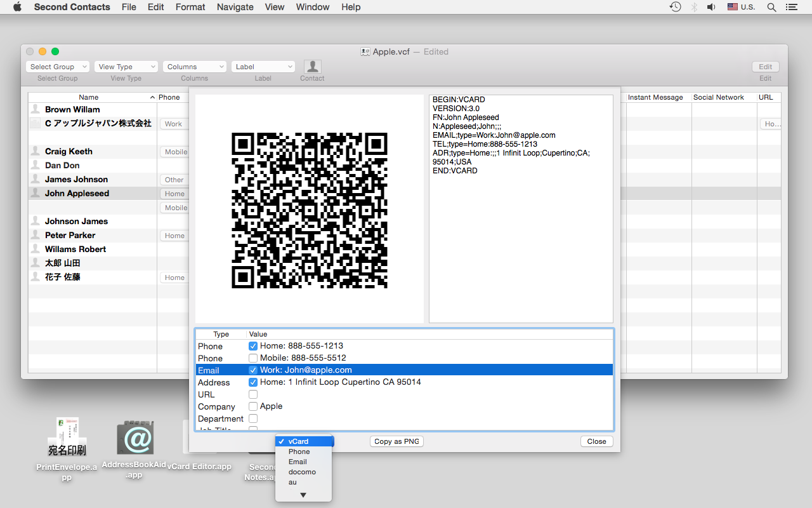Click John Appleseed's person icon
The width and height of the screenshot is (812, 508).
(36, 193)
